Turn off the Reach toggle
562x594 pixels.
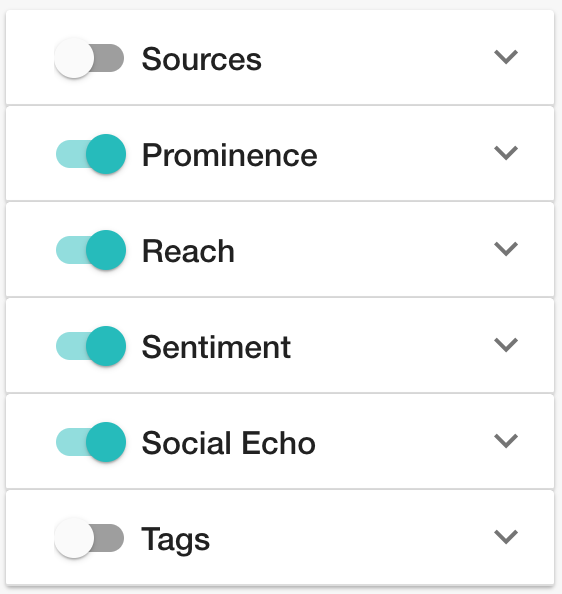click(91, 250)
